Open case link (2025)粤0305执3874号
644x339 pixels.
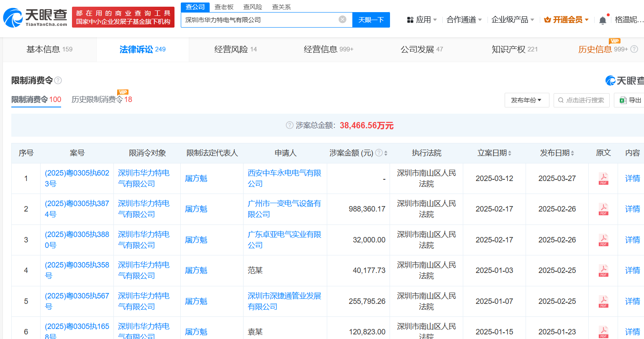[x=77, y=209]
